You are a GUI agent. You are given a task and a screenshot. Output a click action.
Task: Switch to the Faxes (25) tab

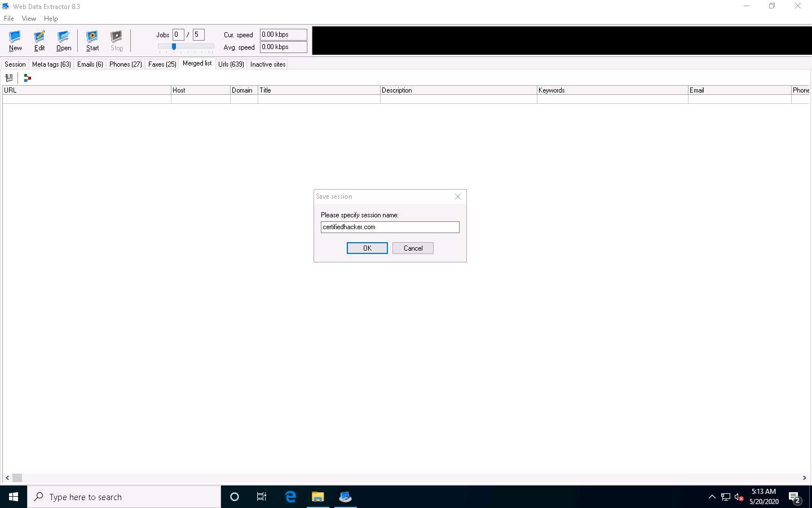click(x=162, y=64)
